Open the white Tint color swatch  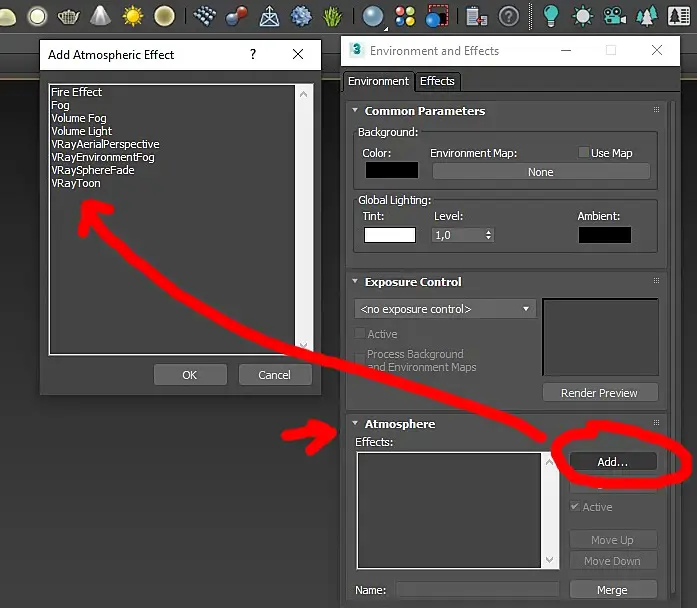(390, 235)
